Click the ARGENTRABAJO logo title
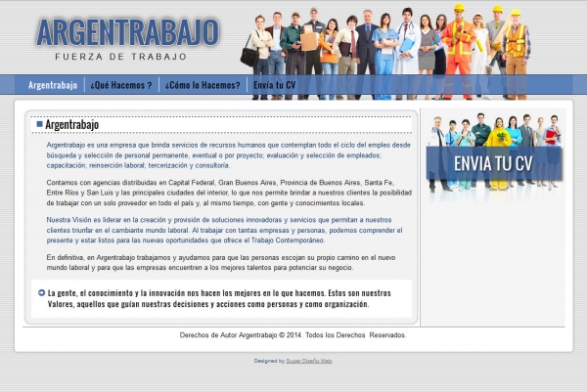This screenshot has height=392, width=587. click(127, 32)
